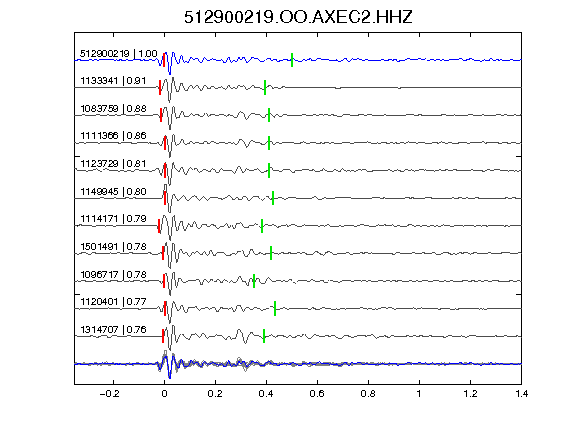576x432 pixels.
Task: Click the x-axis tick label 1.2
Action: coord(470,394)
